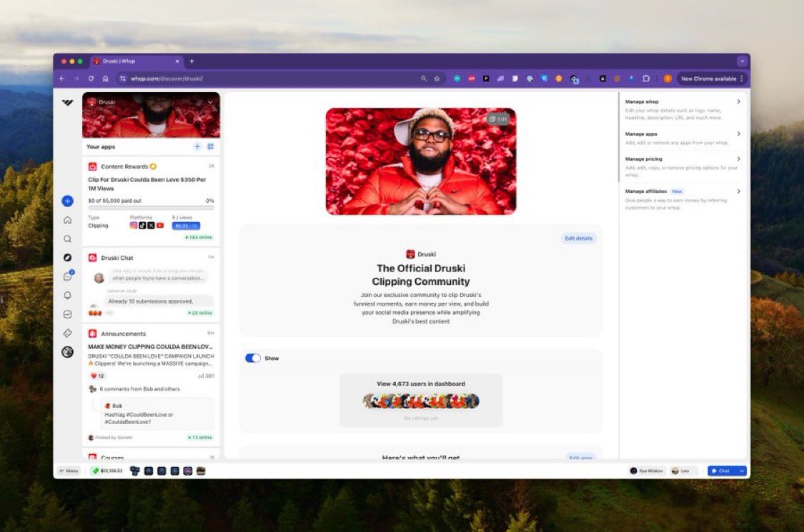The image size is (804, 532).
Task: Add an app using Your apps plus icon
Action: [x=197, y=146]
